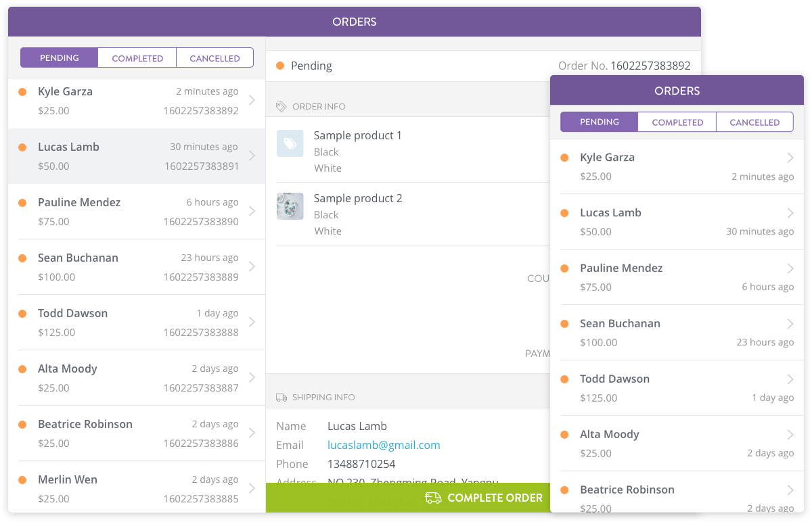The height and width of the screenshot is (522, 812).
Task: Click the delivery truck icon on Complete Order
Action: 433,498
